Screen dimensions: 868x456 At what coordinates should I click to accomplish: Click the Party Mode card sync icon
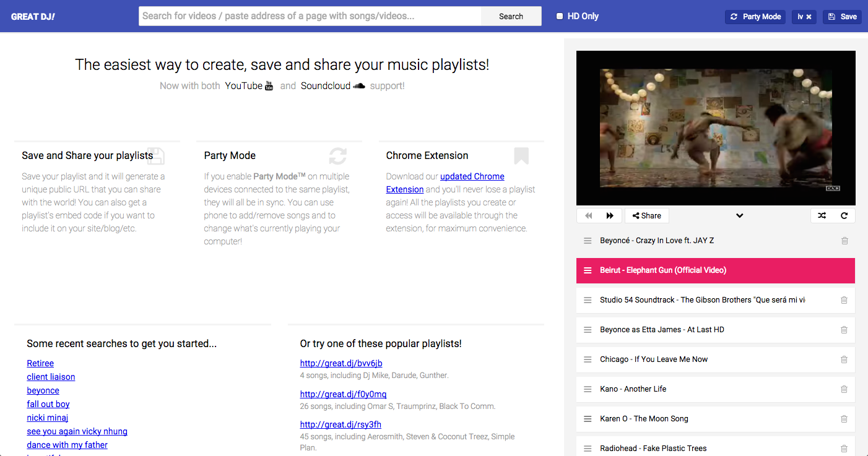pyautogui.click(x=338, y=156)
